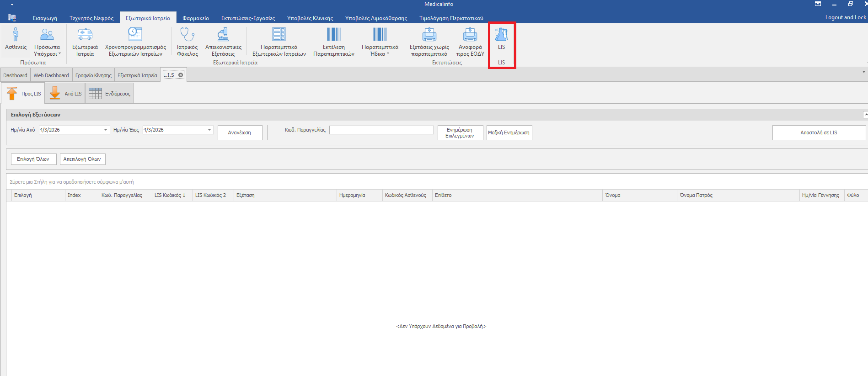The image size is (868, 376).
Task: Click the Κωδ. Παραγγελίας input field
Action: pyautogui.click(x=378, y=130)
